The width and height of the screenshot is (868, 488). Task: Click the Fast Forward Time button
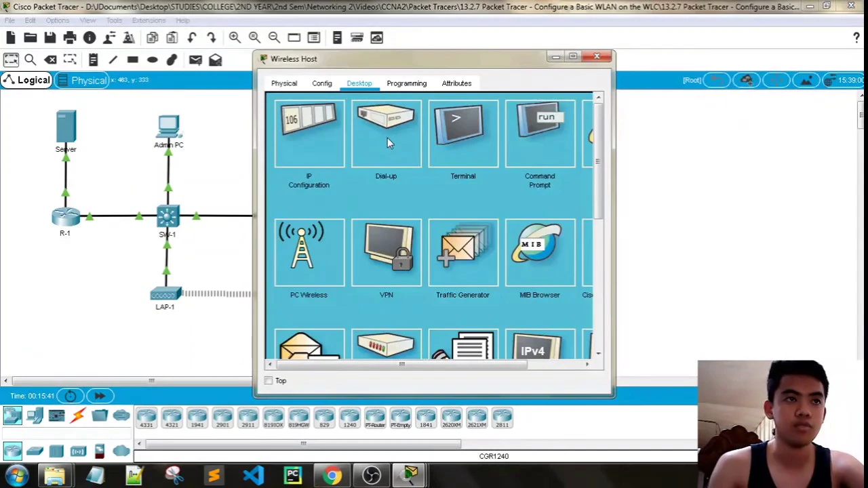100,396
